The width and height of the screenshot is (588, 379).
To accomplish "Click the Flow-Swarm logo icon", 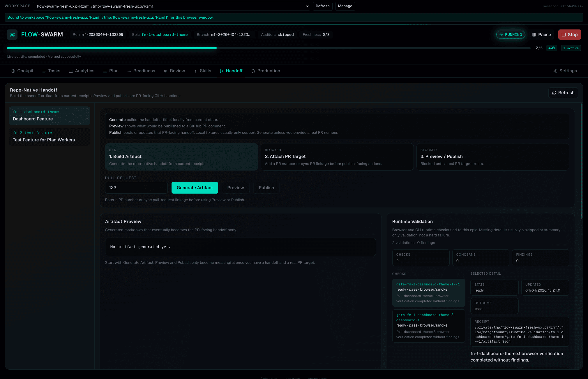I will 12,35.
